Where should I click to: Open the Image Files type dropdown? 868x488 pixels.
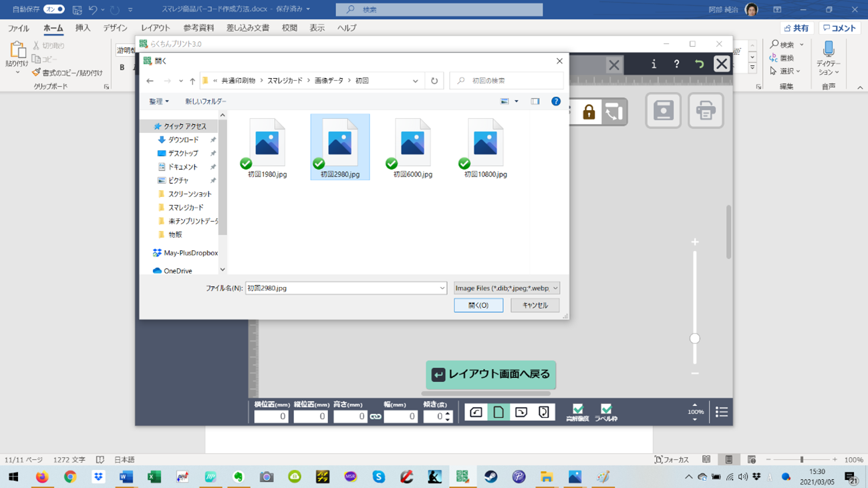point(507,288)
